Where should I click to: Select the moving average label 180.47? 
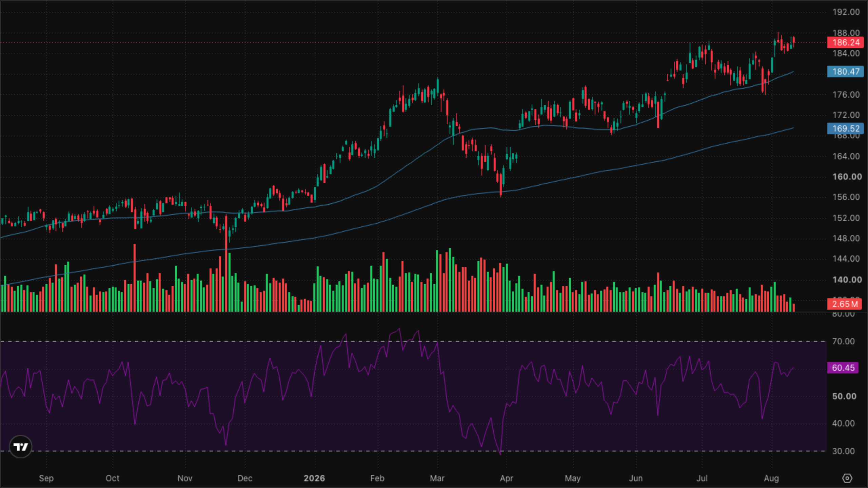point(846,72)
